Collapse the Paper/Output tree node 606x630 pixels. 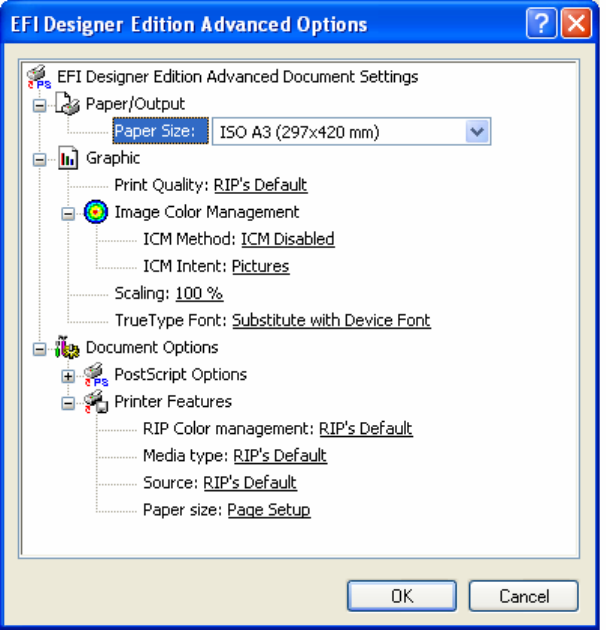pos(40,104)
